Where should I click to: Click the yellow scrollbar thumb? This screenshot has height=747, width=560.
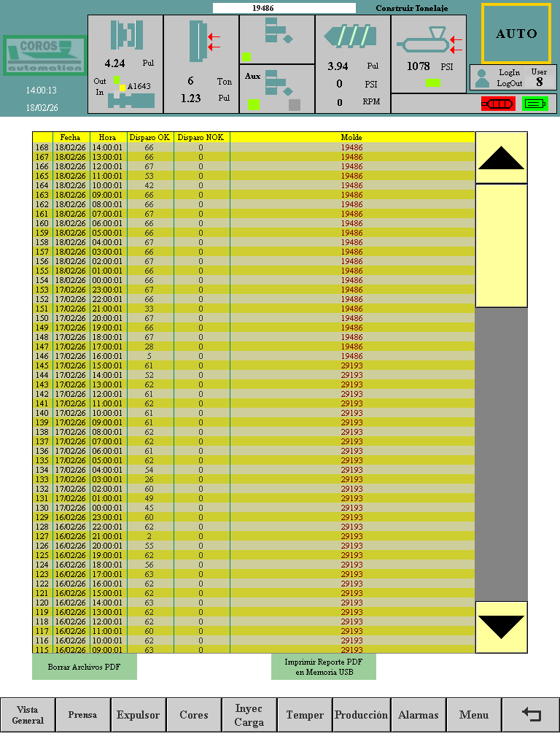coord(501,244)
